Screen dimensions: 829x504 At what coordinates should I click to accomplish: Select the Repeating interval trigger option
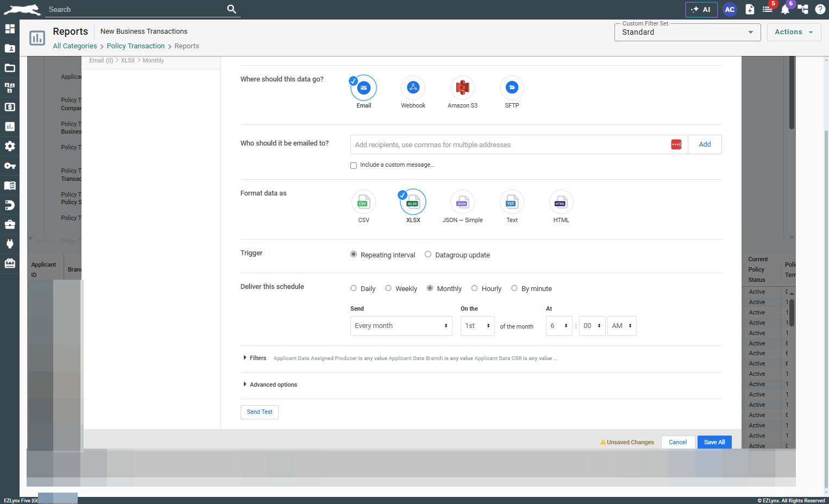pyautogui.click(x=354, y=255)
